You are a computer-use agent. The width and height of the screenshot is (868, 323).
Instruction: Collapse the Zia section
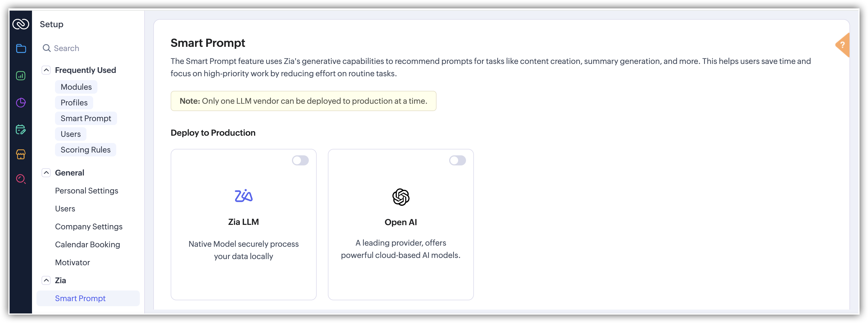(x=46, y=280)
